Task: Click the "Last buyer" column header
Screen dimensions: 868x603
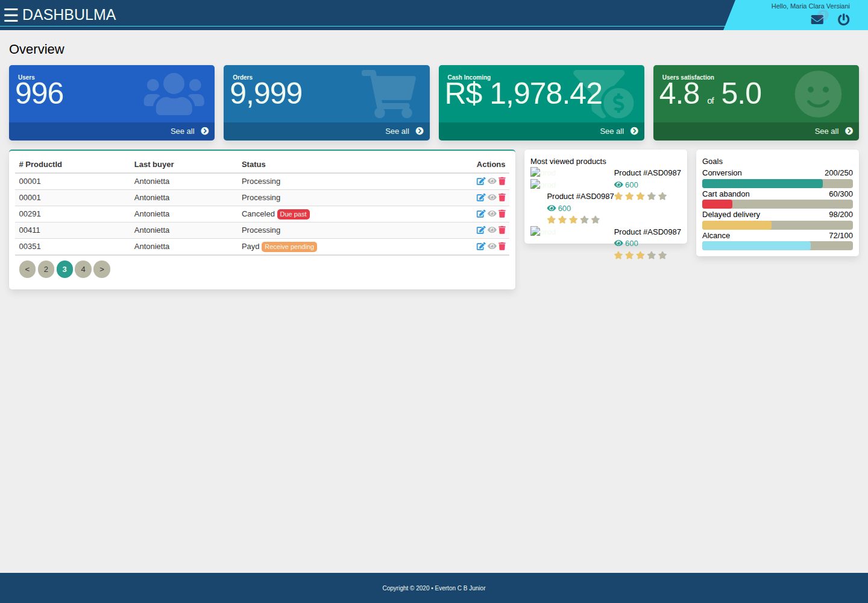Action: (154, 165)
